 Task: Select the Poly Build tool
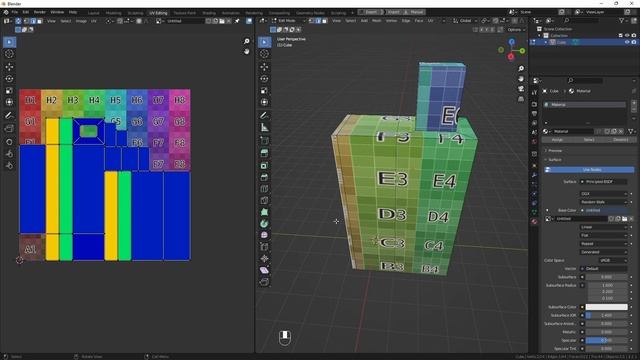coord(264,212)
